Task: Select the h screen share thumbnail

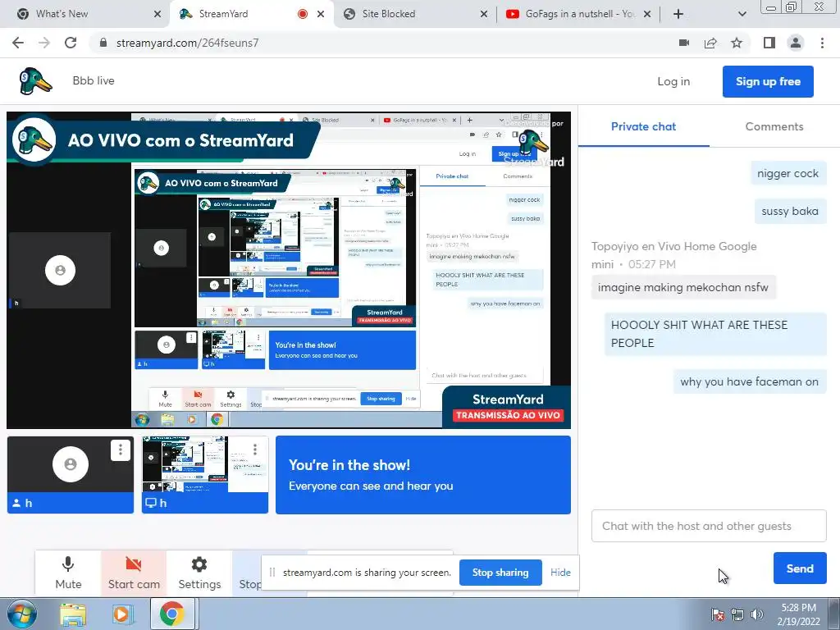Action: point(204,475)
